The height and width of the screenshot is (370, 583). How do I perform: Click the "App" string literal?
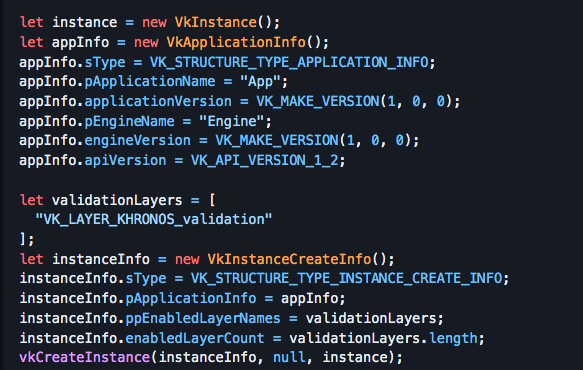tap(260, 82)
